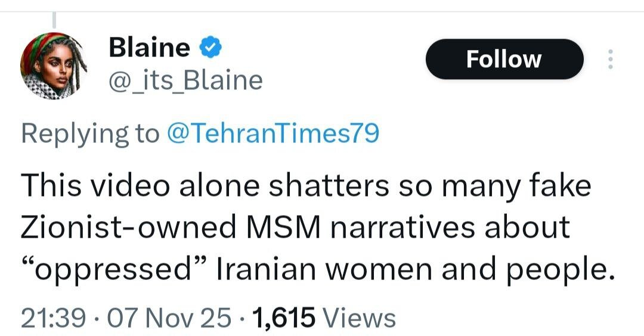Click the "Replying to" label

90,133
